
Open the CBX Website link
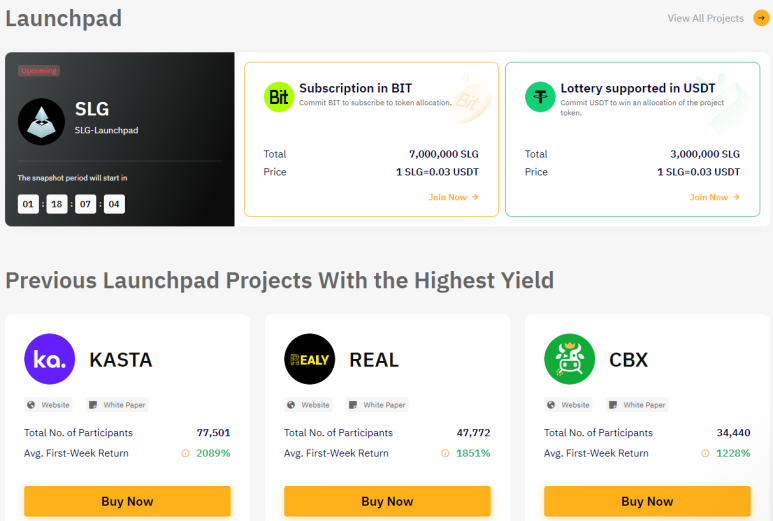(x=568, y=405)
